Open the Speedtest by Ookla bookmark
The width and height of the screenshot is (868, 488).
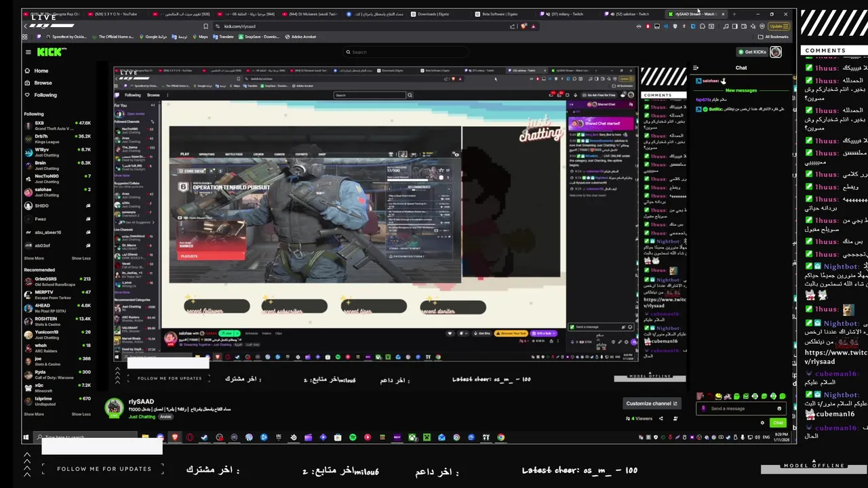point(66,37)
